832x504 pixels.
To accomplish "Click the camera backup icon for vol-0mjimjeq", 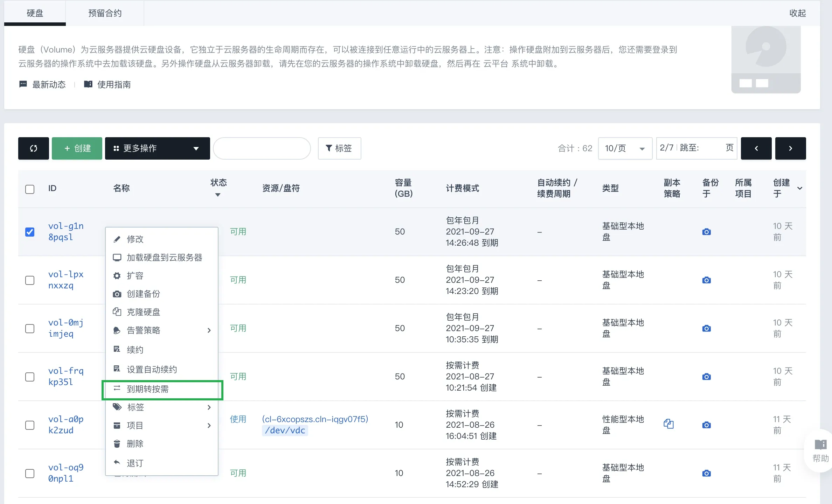I will tap(707, 328).
